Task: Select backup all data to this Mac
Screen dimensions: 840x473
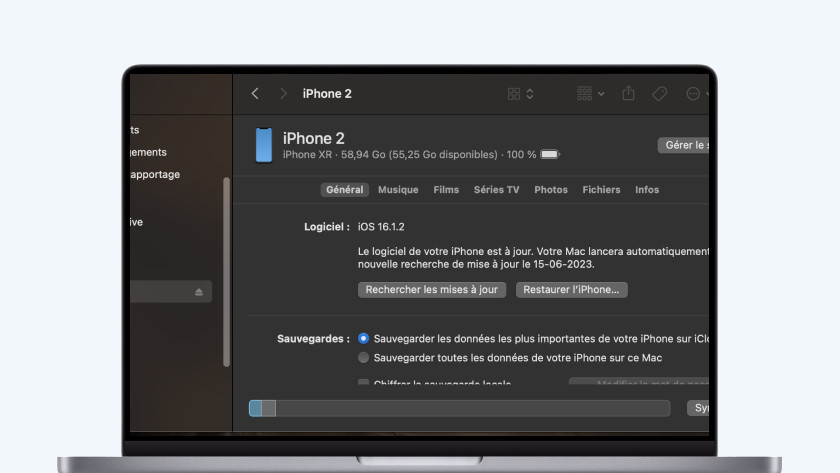Action: [363, 357]
